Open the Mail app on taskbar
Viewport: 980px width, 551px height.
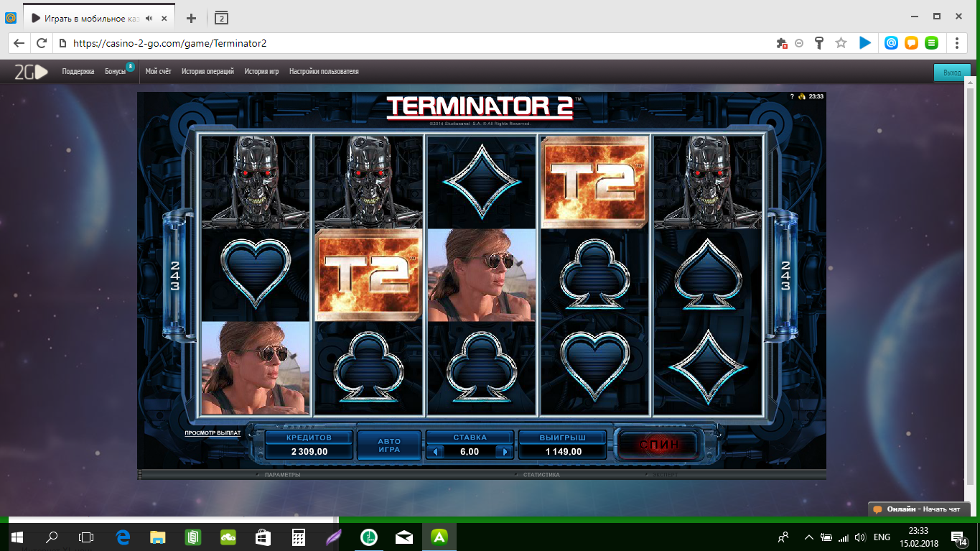point(404,537)
